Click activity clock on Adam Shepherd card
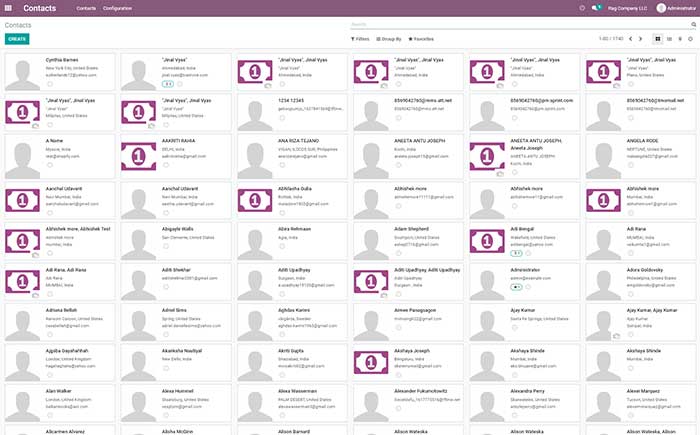 [x=399, y=253]
